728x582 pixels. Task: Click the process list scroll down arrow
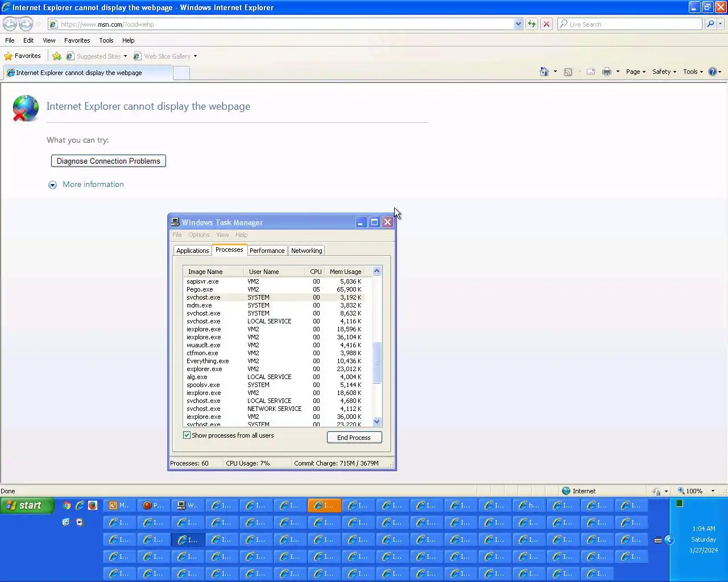[377, 421]
